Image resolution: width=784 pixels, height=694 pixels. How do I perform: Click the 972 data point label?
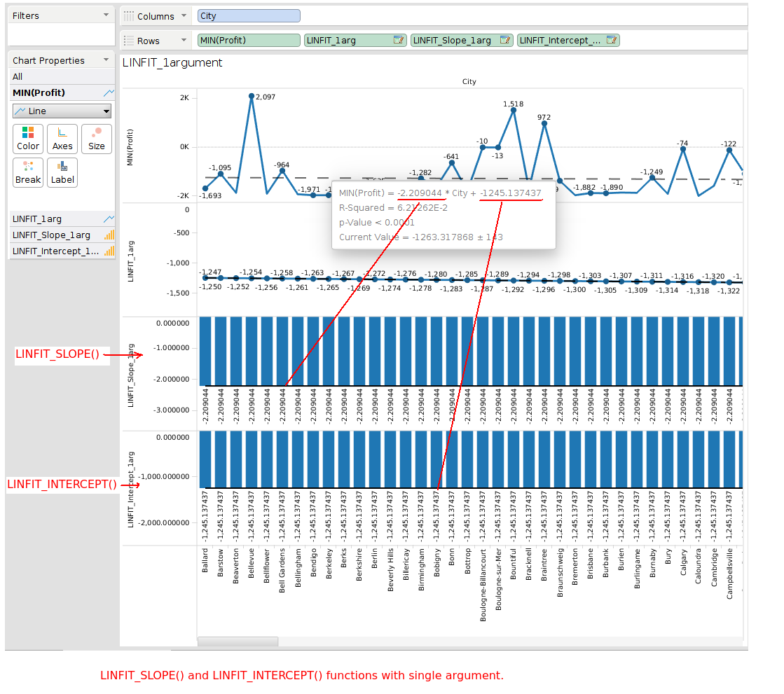pos(544,118)
